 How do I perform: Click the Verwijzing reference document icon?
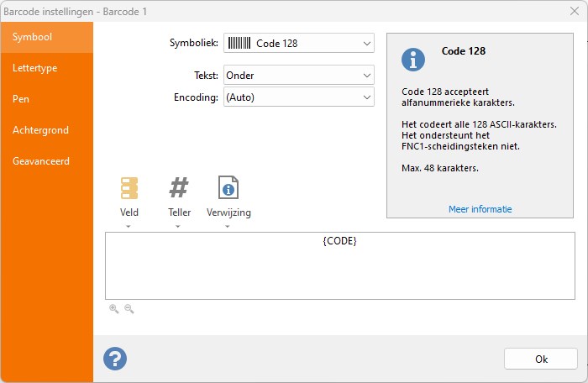click(228, 187)
